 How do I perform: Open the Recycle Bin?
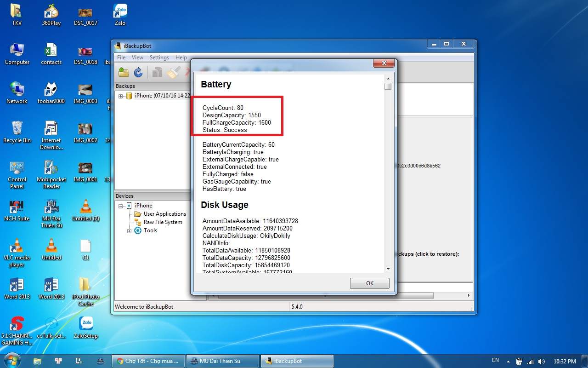[x=17, y=132]
